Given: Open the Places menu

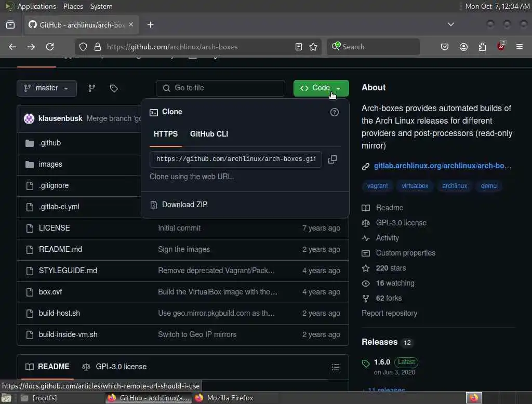Looking at the screenshot, I should [x=73, y=6].
